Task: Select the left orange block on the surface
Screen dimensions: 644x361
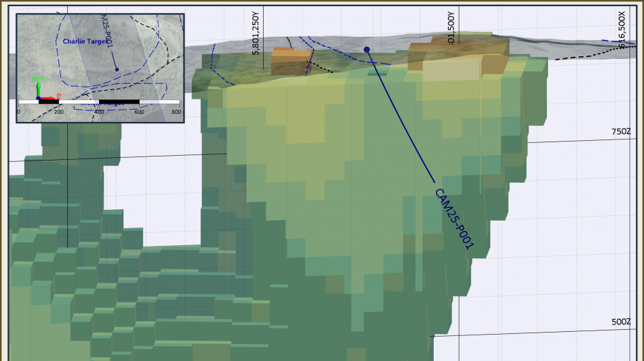Action: point(291,60)
